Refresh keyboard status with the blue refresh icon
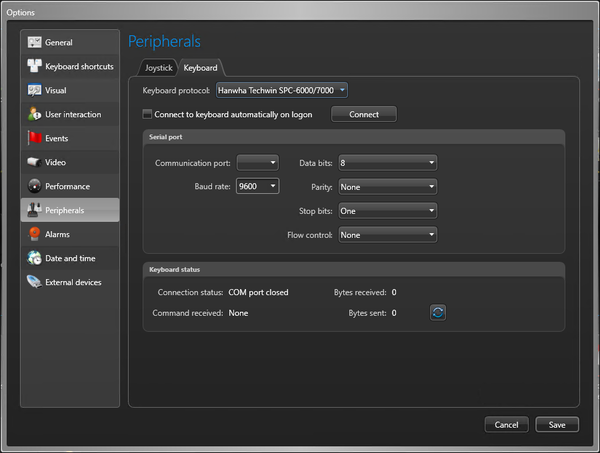Image resolution: width=600 pixels, height=453 pixels. (438, 313)
